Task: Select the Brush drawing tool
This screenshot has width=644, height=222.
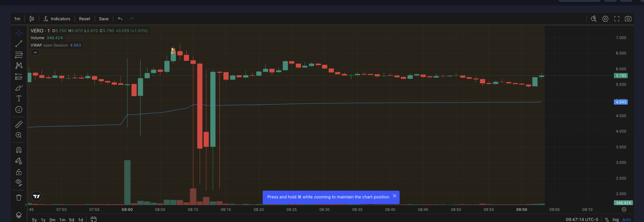Action: (19, 88)
